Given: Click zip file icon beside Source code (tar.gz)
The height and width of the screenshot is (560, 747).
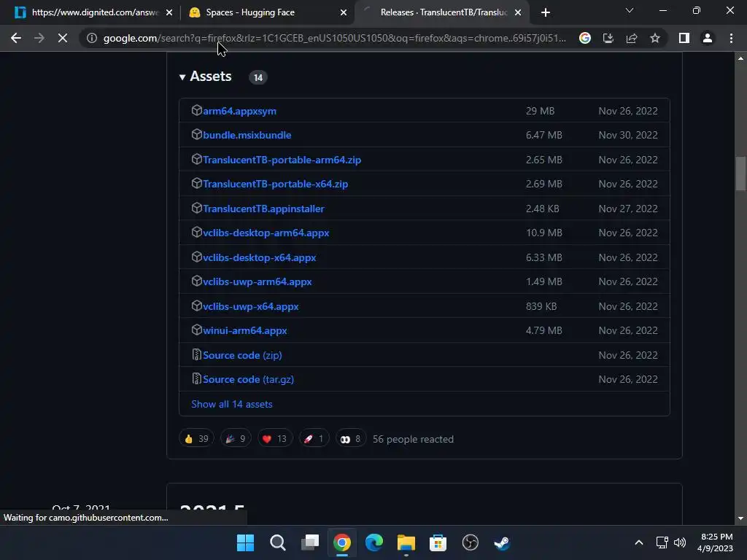Looking at the screenshot, I should (x=196, y=379).
